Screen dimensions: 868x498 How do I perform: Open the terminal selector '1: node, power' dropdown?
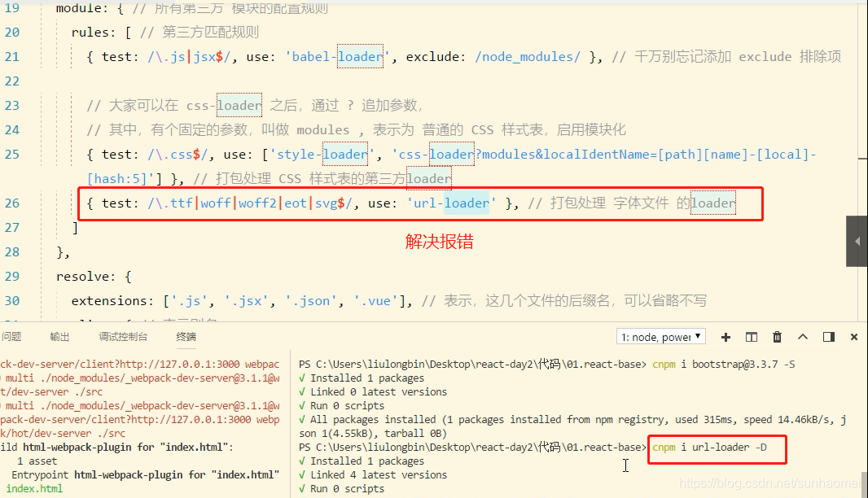tap(661, 336)
